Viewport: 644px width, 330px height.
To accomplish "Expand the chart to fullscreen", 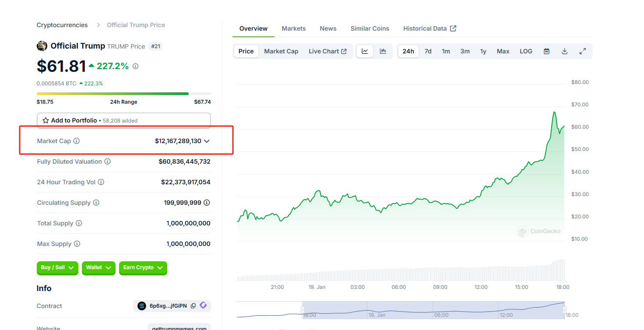I will pyautogui.click(x=583, y=51).
